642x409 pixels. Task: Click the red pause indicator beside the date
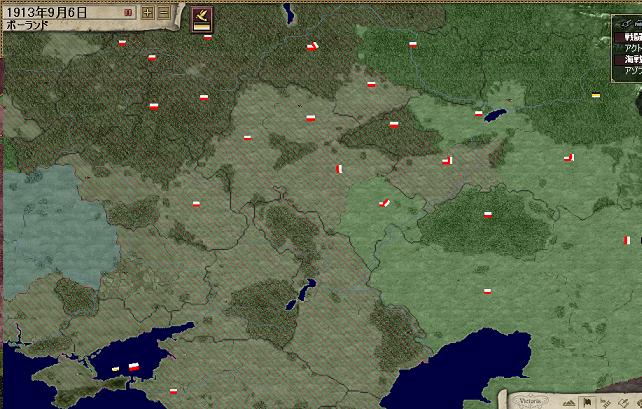pos(128,12)
